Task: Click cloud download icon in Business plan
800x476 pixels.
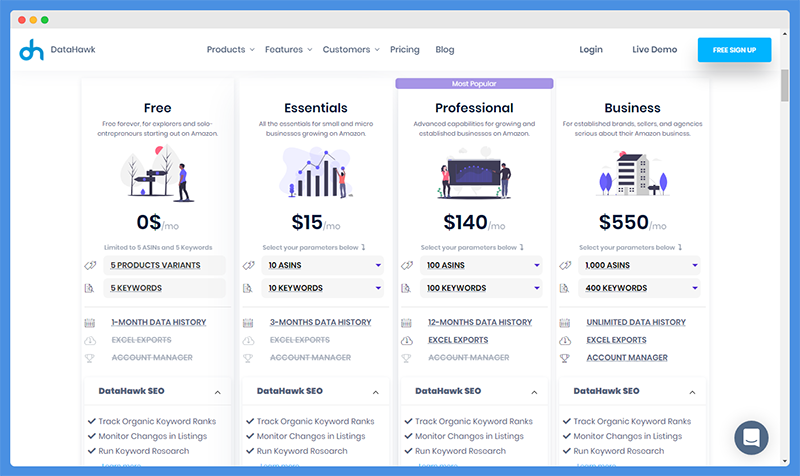Action: tap(564, 340)
